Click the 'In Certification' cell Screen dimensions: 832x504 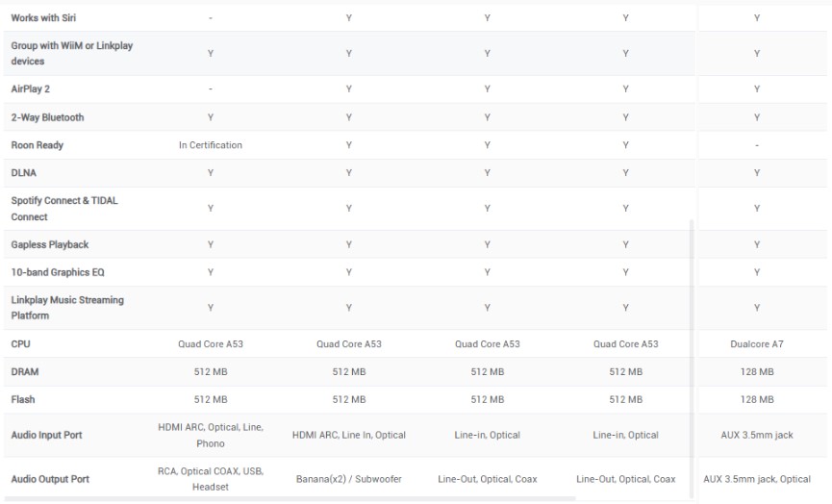click(211, 145)
